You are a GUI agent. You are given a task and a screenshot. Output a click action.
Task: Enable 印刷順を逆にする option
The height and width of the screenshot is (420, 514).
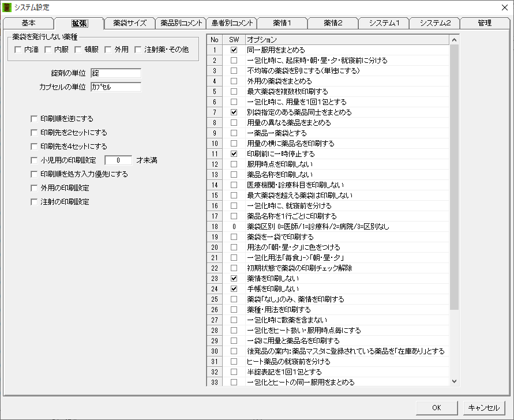pos(35,119)
